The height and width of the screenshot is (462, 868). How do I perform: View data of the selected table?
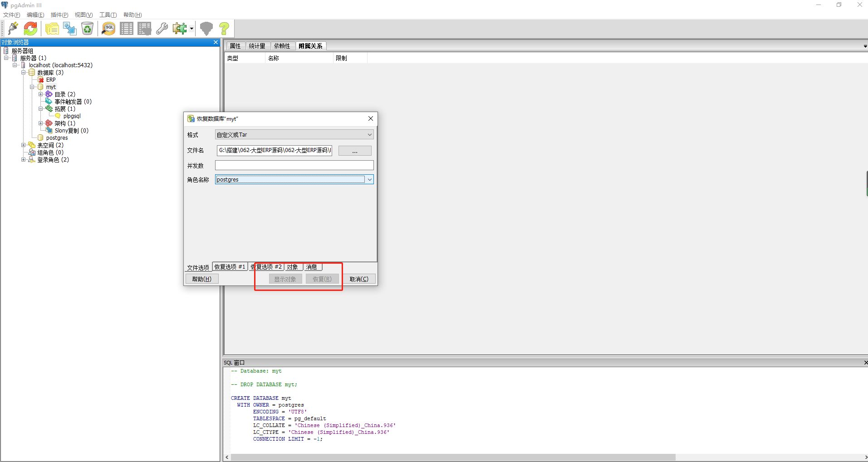[x=126, y=28]
